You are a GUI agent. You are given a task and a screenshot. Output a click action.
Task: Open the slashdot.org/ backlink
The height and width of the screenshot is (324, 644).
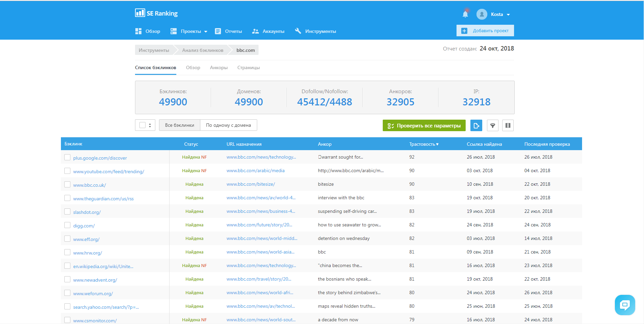tap(87, 212)
